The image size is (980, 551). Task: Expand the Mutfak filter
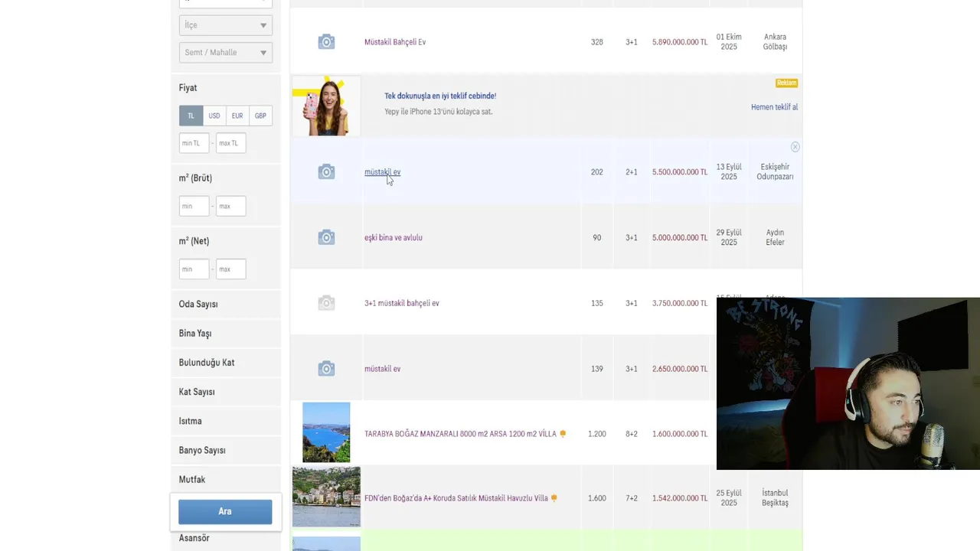click(225, 479)
